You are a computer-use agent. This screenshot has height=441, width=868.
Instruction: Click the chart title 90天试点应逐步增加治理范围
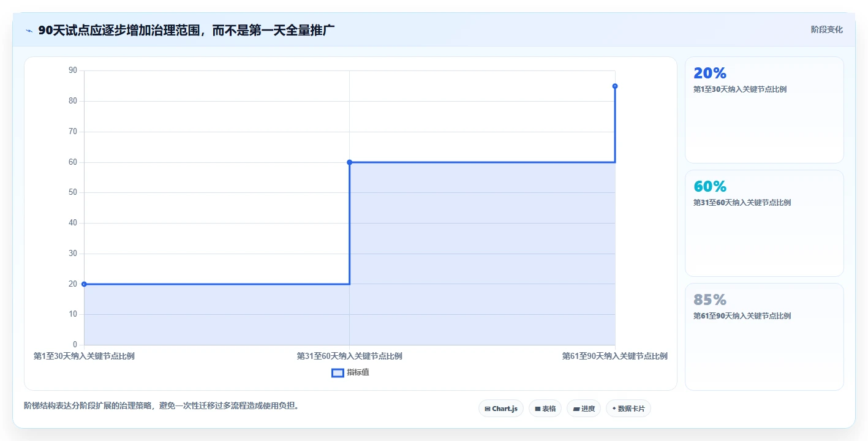click(186, 30)
